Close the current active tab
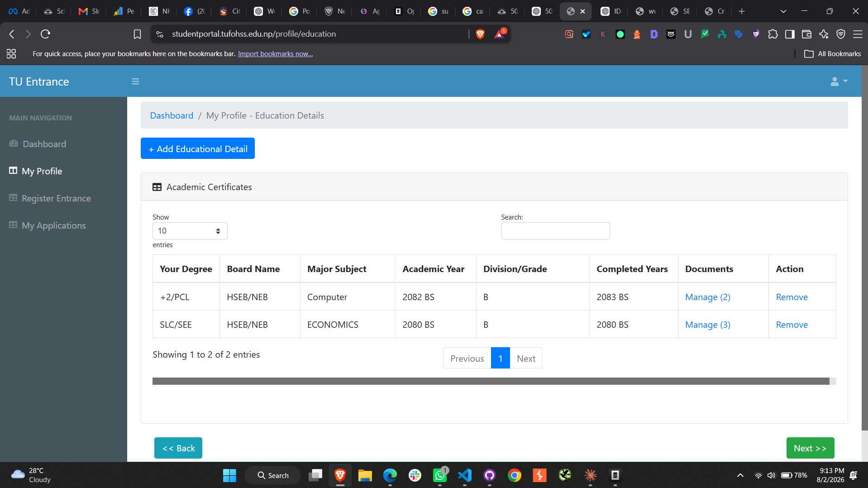The width and height of the screenshot is (868, 488). click(x=582, y=11)
